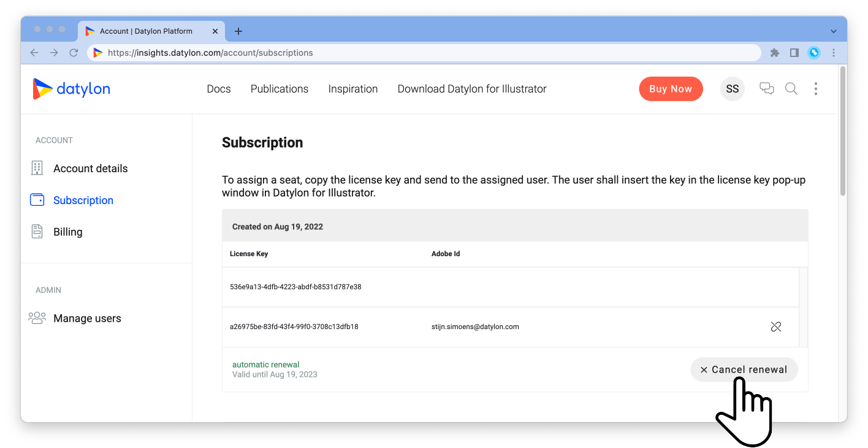
Task: Click the site icon in address bar
Action: pyautogui.click(x=97, y=53)
